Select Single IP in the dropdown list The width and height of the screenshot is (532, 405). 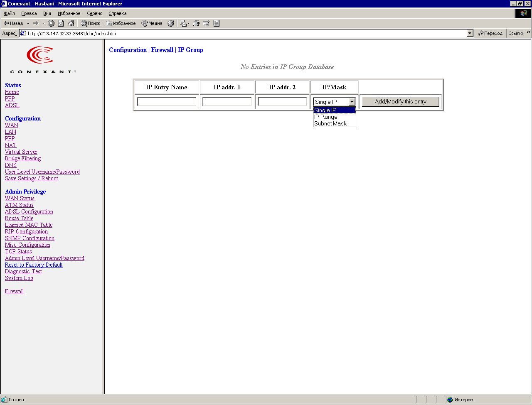coord(335,110)
